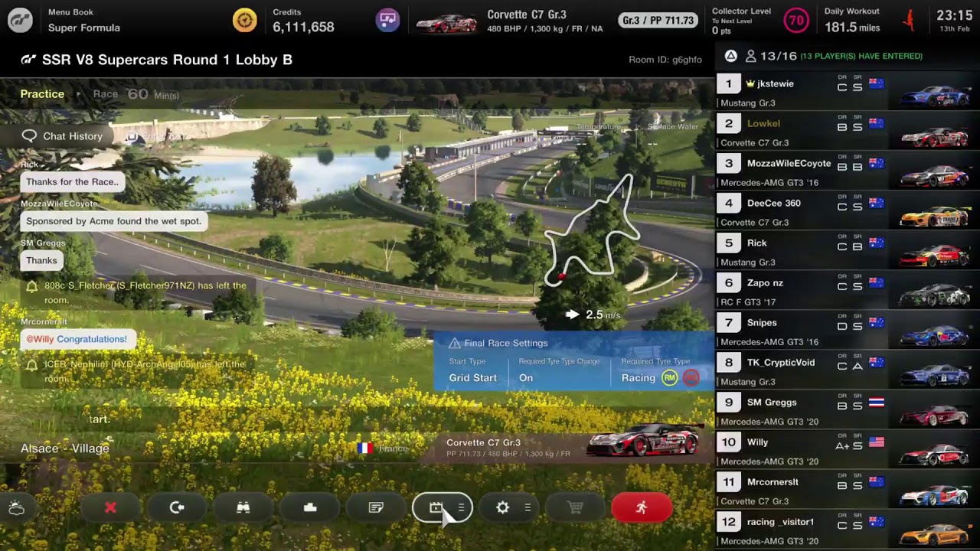Image resolution: width=980 pixels, height=551 pixels.
Task: Click the Credits 6,111,658 amount
Action: click(x=303, y=27)
